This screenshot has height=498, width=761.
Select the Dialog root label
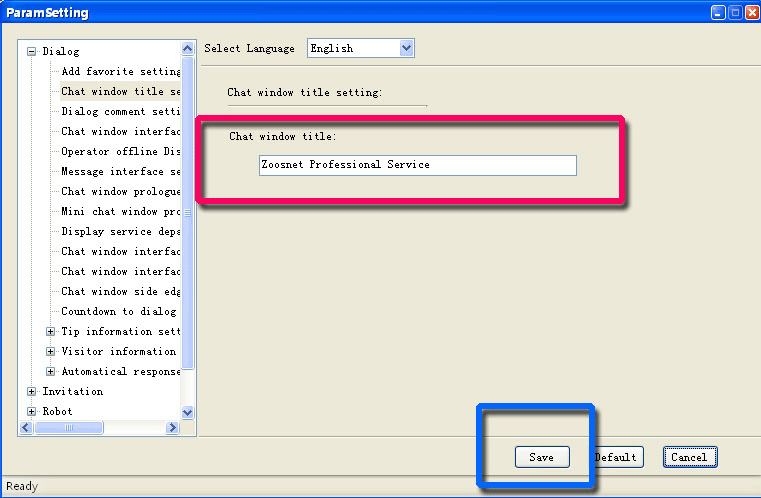(61, 51)
